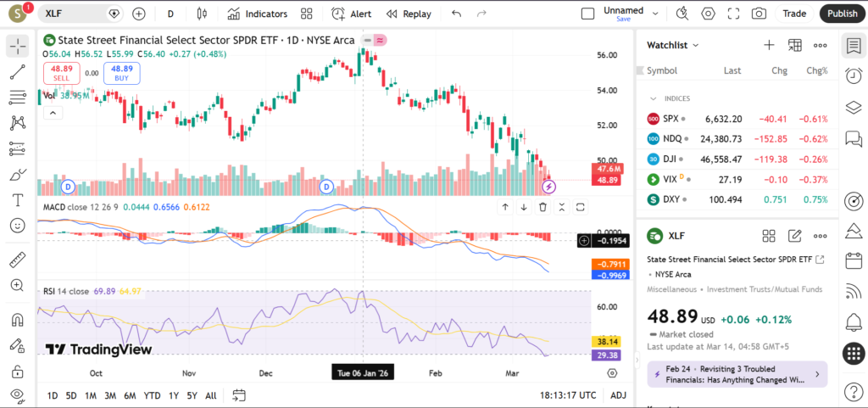Click the 56.00 price axis label
The width and height of the screenshot is (868, 408).
(607, 55)
